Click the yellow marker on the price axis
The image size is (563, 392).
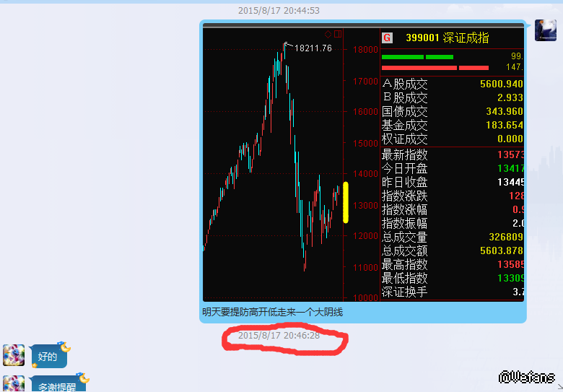coord(346,202)
